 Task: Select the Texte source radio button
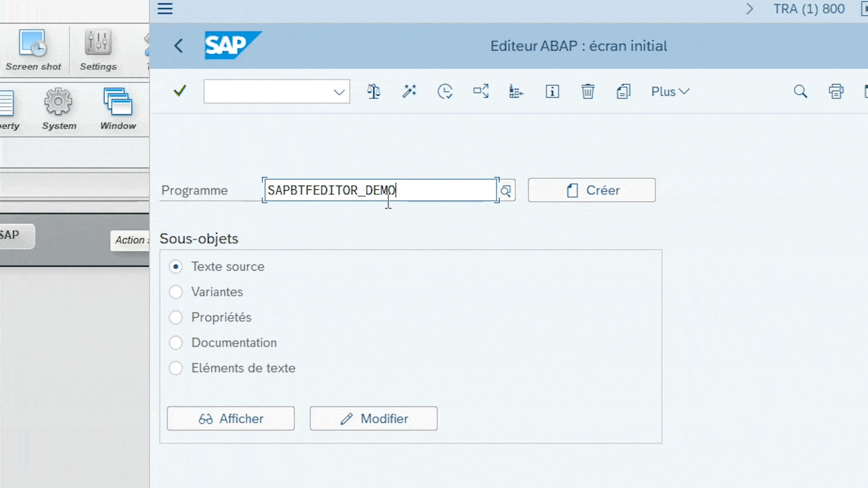(175, 267)
